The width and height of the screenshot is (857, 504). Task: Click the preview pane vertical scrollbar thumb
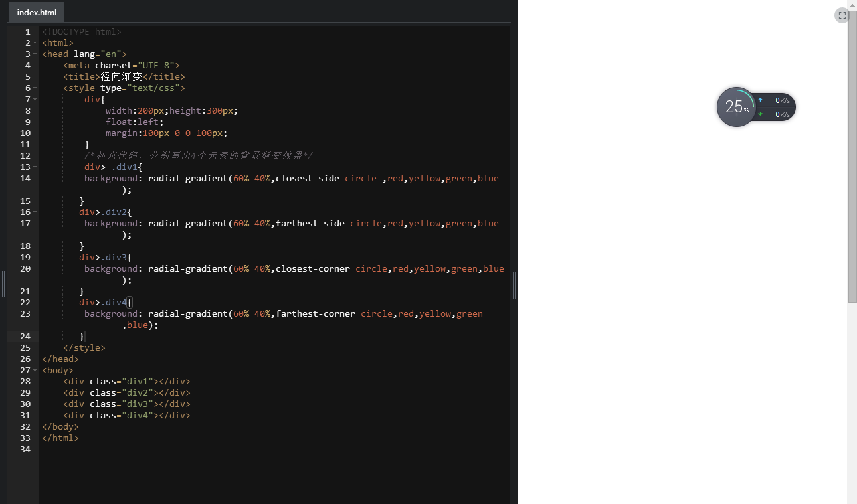point(852,159)
